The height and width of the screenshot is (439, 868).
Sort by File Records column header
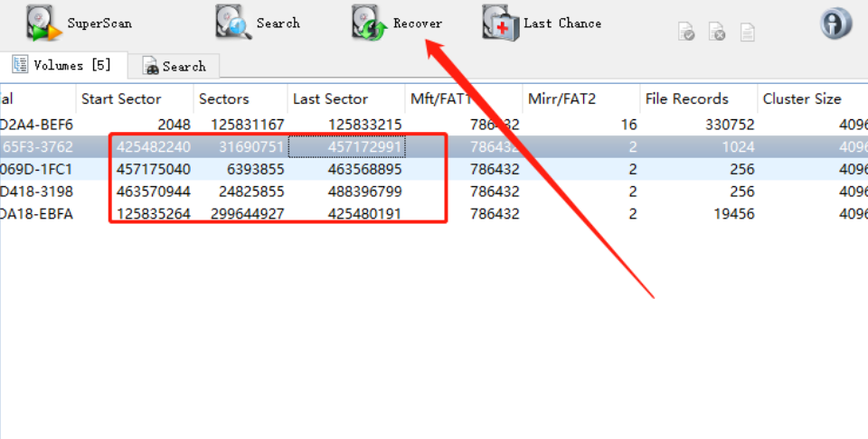(x=698, y=99)
